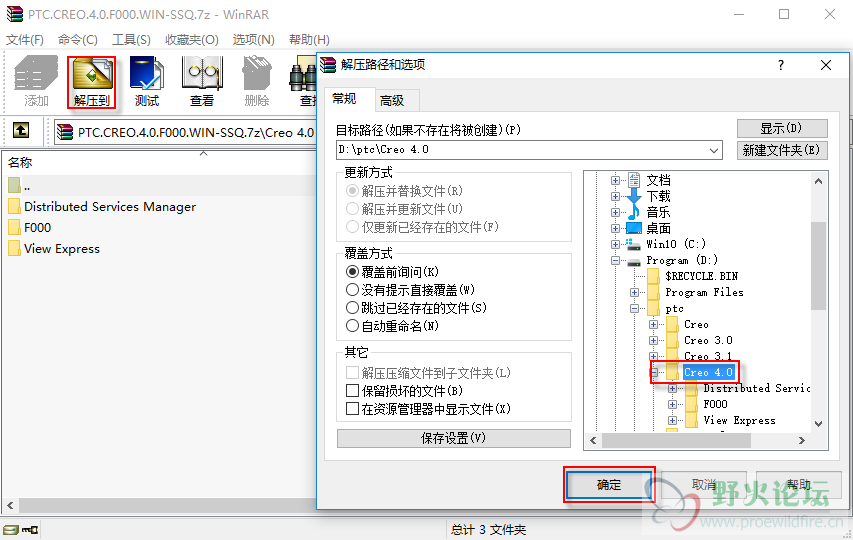Select 没有提示直接覆盖(W) option
The image size is (853, 540).
[353, 290]
